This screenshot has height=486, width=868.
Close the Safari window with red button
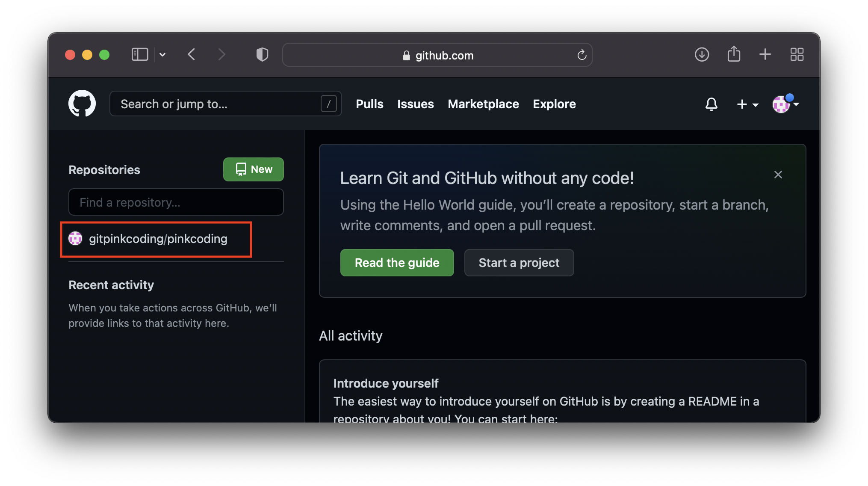coord(70,55)
